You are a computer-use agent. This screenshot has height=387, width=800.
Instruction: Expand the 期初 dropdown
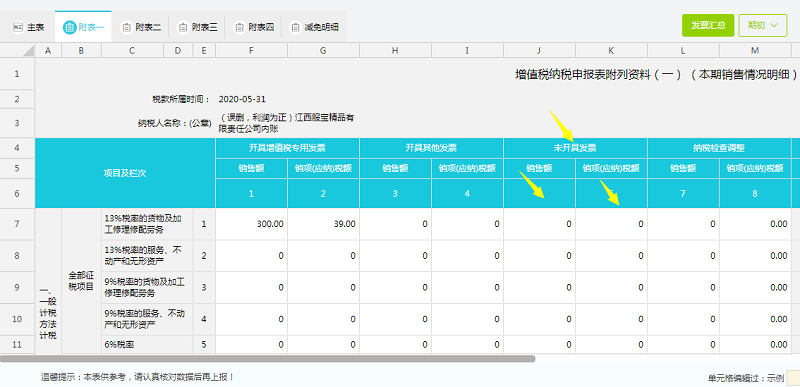[x=763, y=25]
